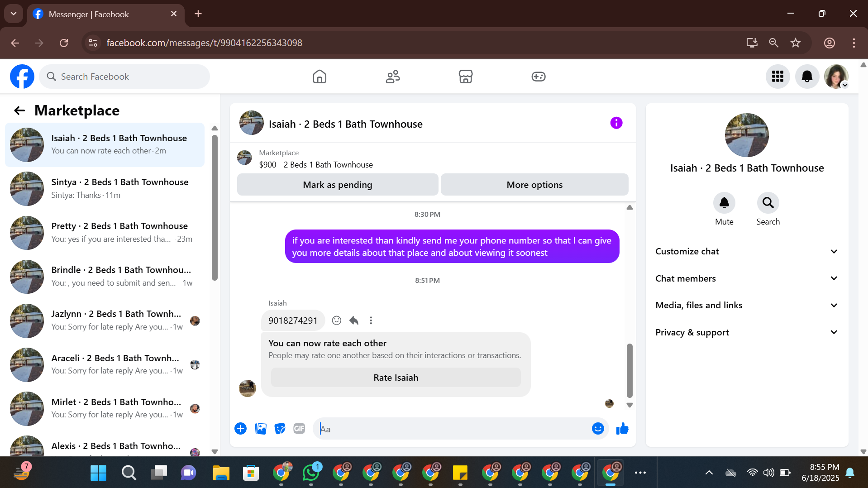Viewport: 868px width, 488px height.
Task: Open Chrome profile icon
Action: (x=829, y=43)
